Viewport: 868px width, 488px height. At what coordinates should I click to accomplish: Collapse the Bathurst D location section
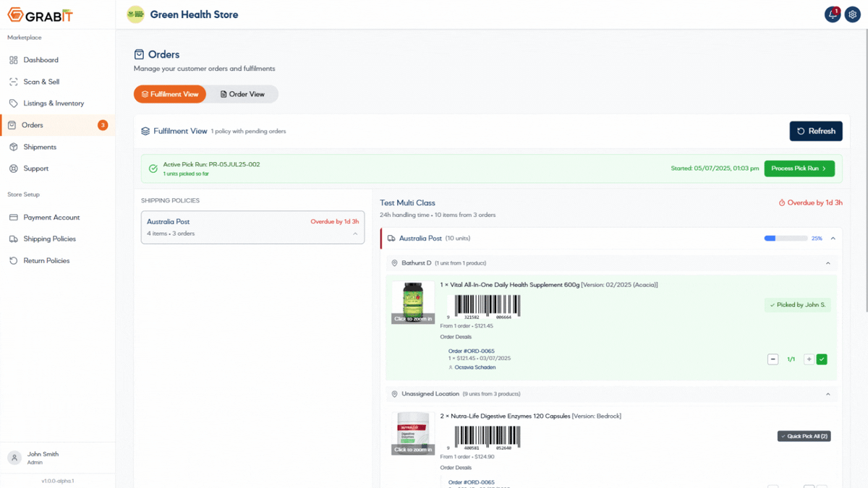(828, 262)
